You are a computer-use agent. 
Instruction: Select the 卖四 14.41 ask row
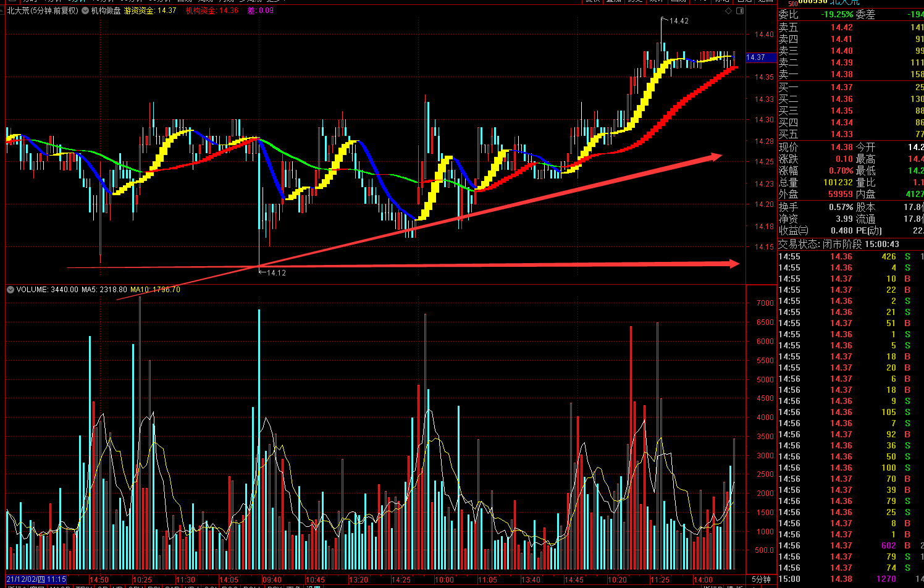[x=851, y=39]
